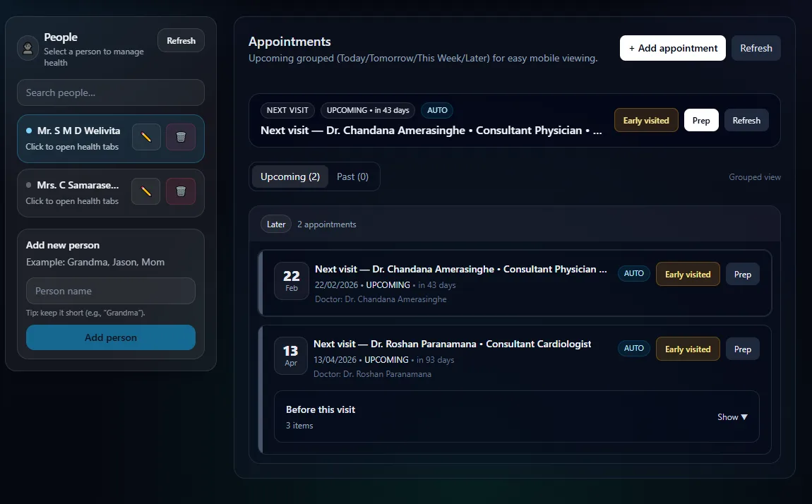The width and height of the screenshot is (812, 504).
Task: Toggle Early visited on the 22 Feb appointment
Action: [688, 275]
